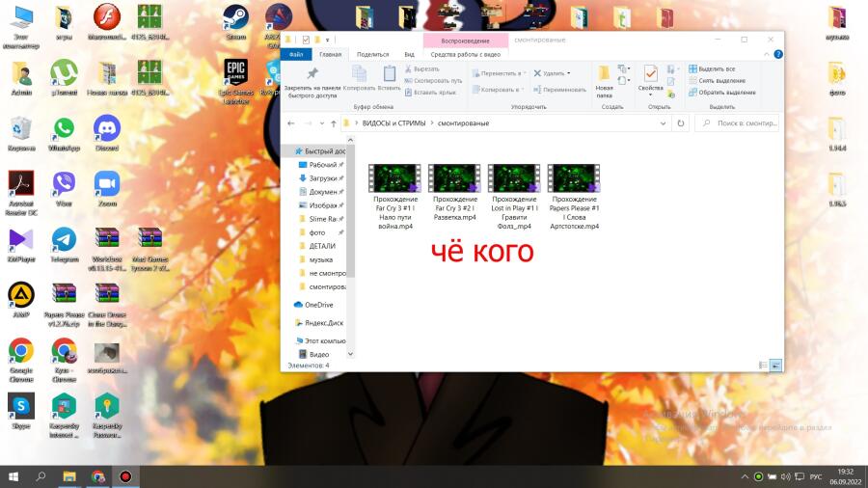Image resolution: width=868 pixels, height=488 pixels.
Task: Click the Delete (Удалить) X icon
Action: coord(537,73)
